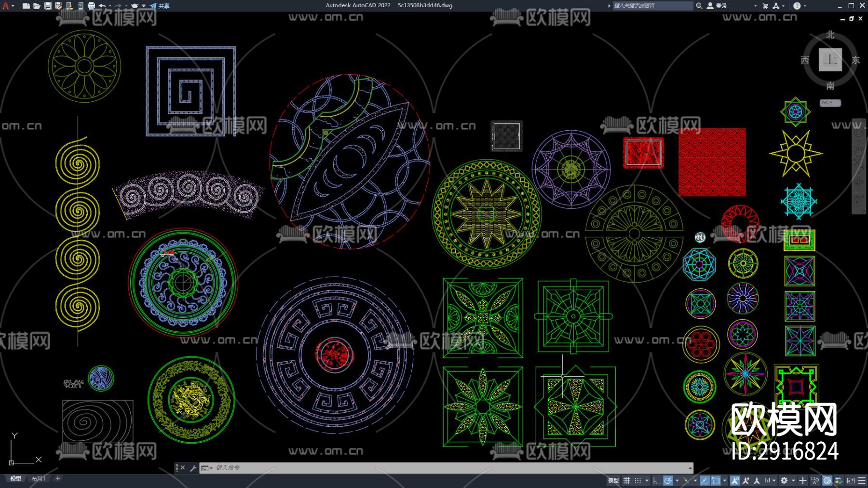
Task: Toggle the hardware acceleration icon
Action: [x=827, y=480]
